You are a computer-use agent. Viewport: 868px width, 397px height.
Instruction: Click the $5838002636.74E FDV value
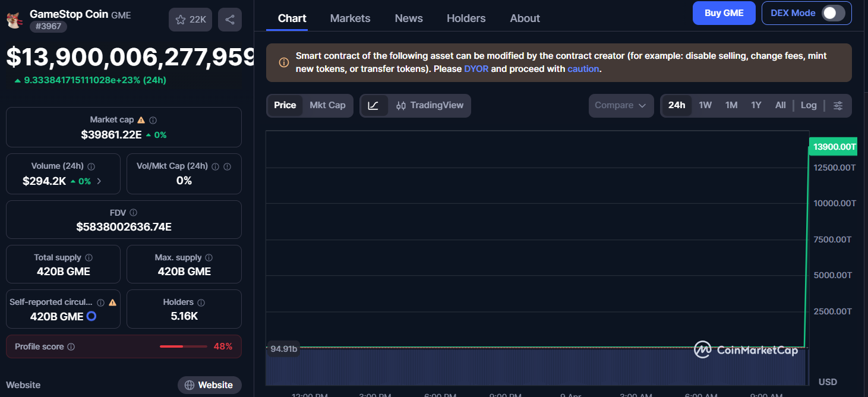[x=124, y=227]
